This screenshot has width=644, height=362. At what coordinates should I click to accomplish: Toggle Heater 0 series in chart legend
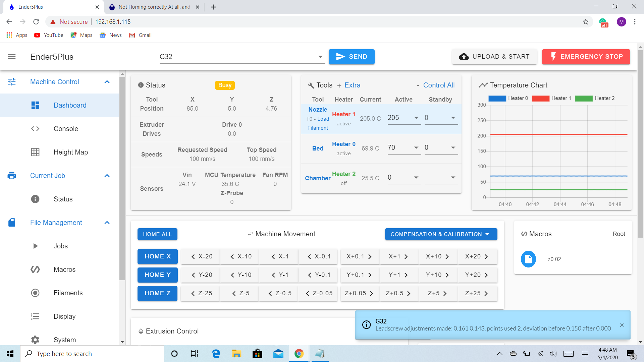[508, 98]
